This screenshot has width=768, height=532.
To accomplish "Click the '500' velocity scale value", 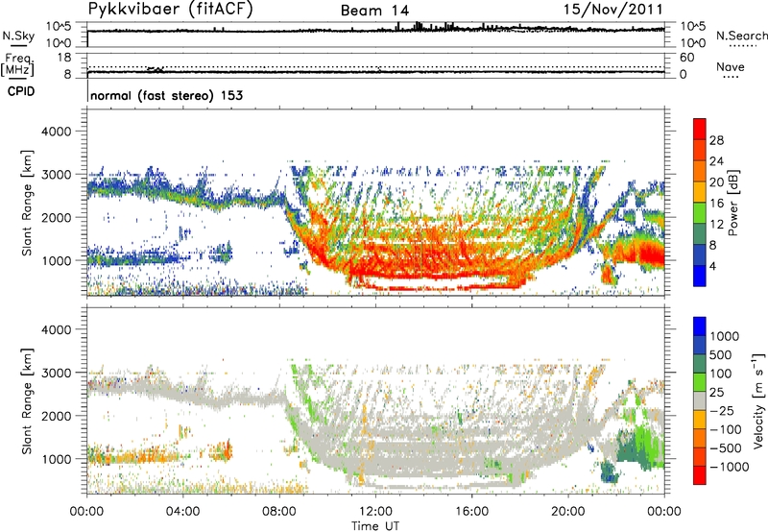I will [721, 354].
